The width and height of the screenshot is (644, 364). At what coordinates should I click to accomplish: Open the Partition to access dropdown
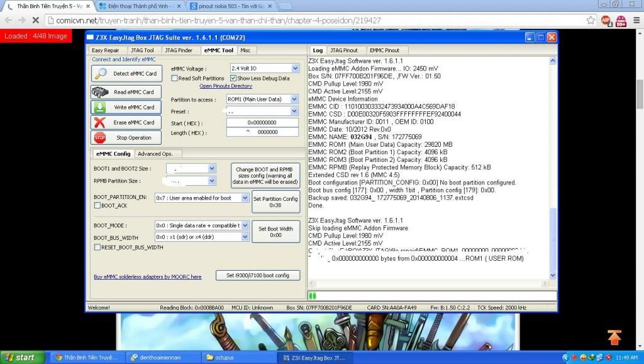pyautogui.click(x=294, y=99)
